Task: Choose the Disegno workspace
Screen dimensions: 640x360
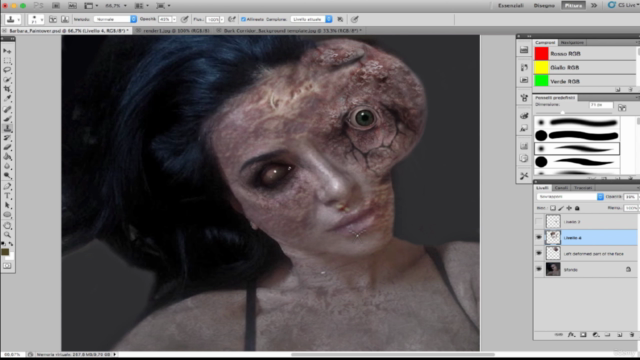Action: click(544, 5)
